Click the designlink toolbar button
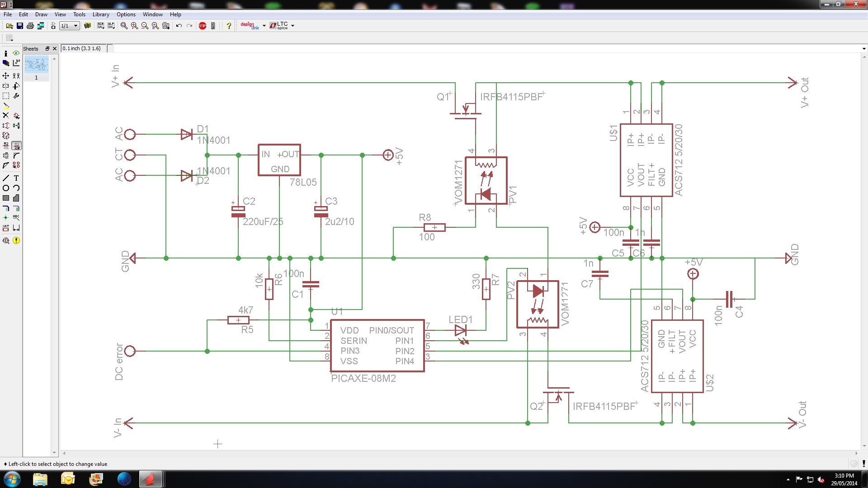 [x=250, y=26]
